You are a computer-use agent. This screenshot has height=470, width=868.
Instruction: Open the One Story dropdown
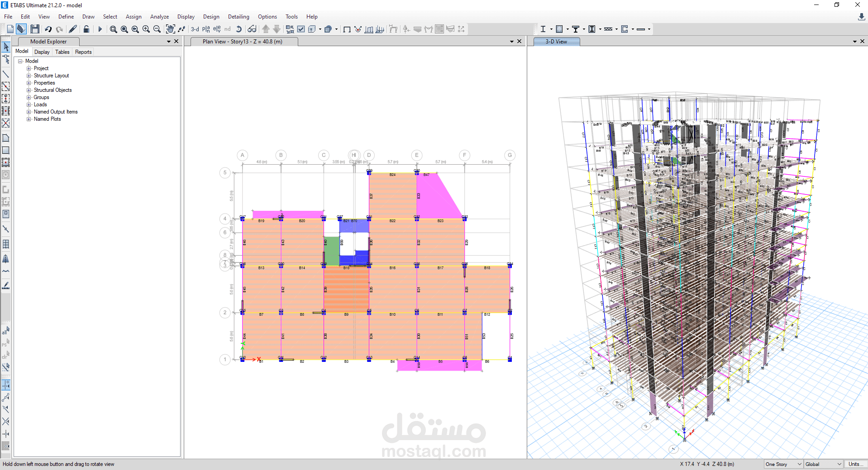coord(783,464)
